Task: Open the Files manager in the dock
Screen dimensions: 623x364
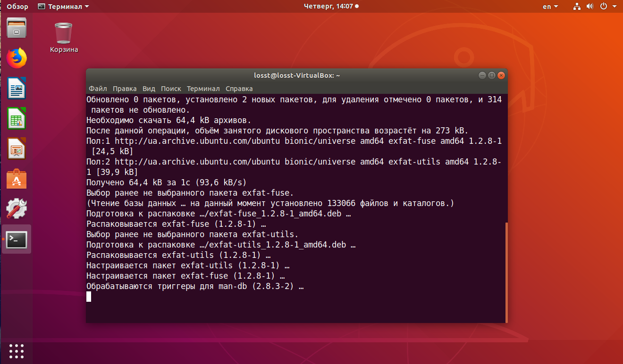Action: 17,28
